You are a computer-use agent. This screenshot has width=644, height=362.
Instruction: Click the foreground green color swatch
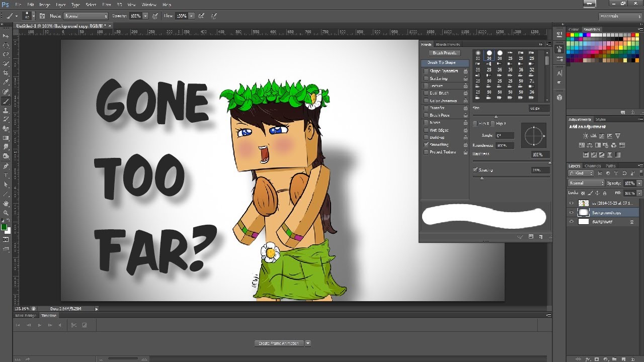[x=4, y=227]
